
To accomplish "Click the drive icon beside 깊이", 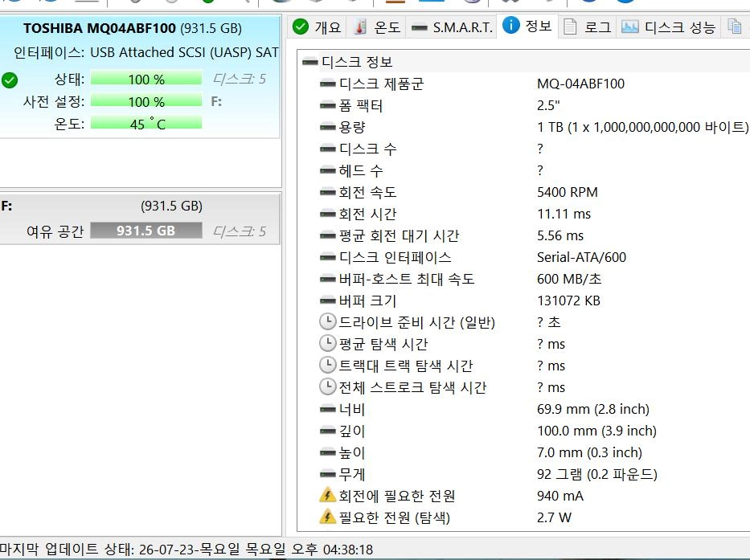I will tap(328, 431).
